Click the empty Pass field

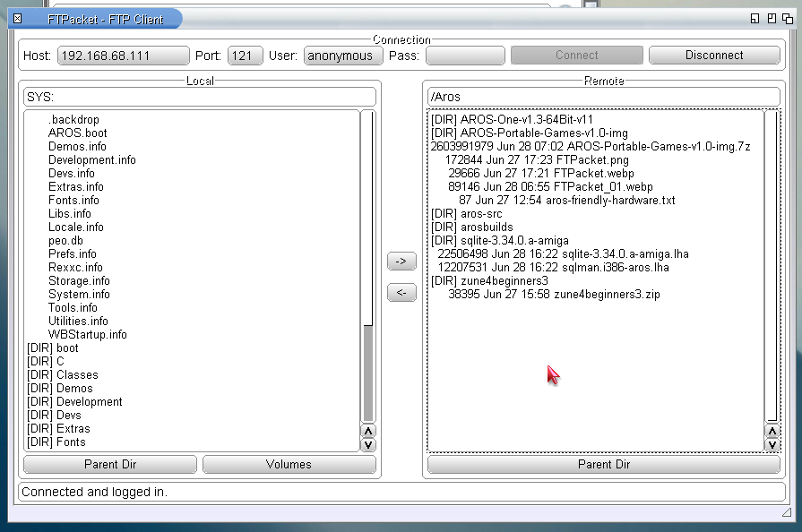click(465, 56)
